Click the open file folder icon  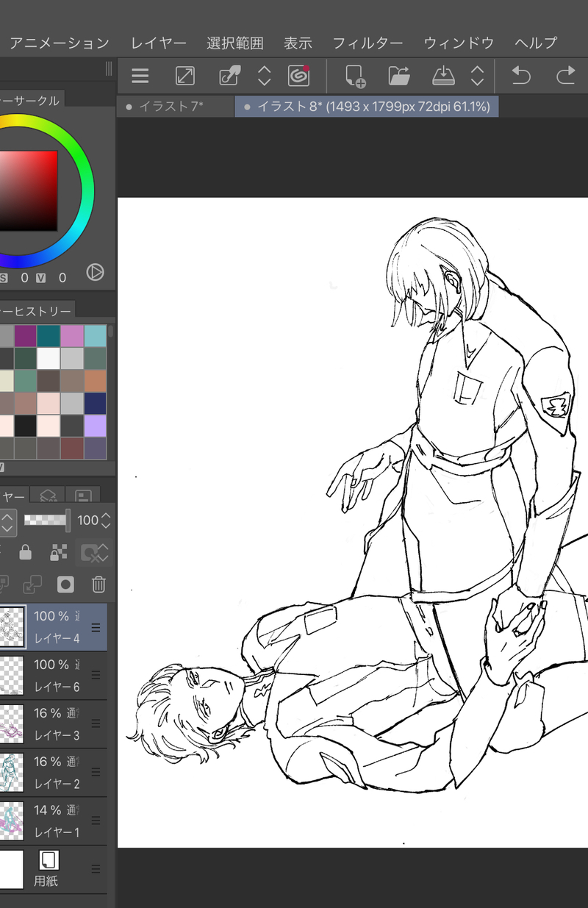399,76
